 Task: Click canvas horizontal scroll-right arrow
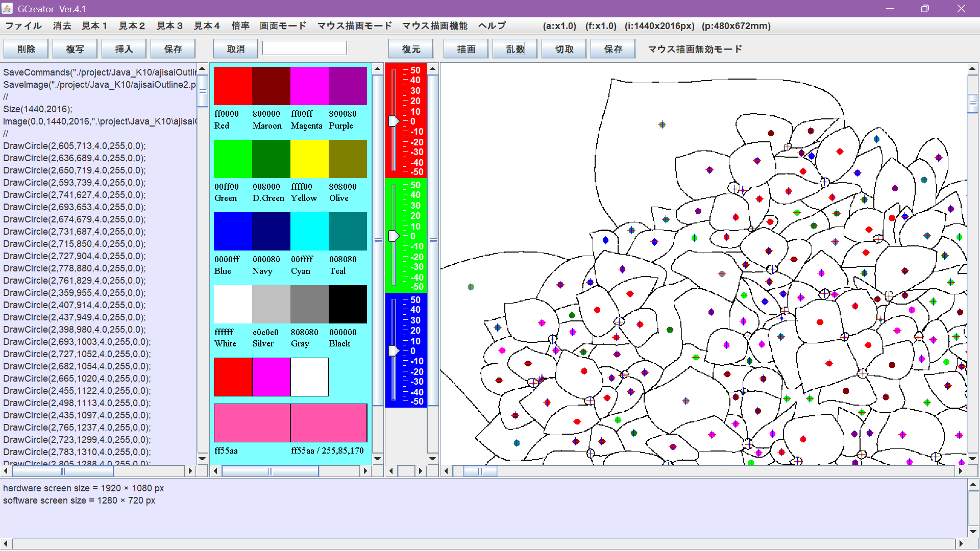tap(960, 471)
